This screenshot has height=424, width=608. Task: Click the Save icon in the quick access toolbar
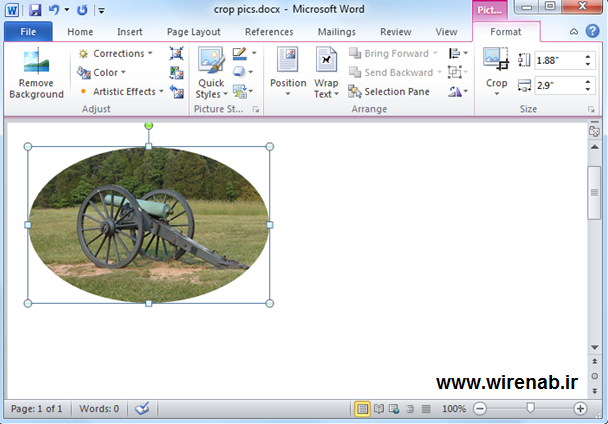tap(35, 10)
